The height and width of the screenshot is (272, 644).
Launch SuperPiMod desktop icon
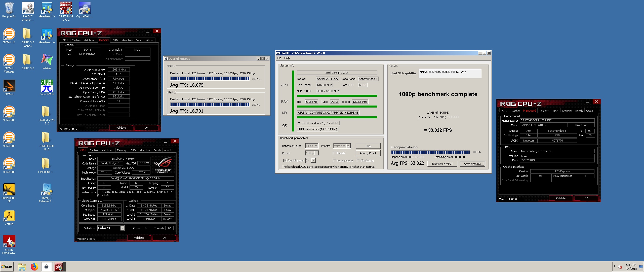click(47, 88)
